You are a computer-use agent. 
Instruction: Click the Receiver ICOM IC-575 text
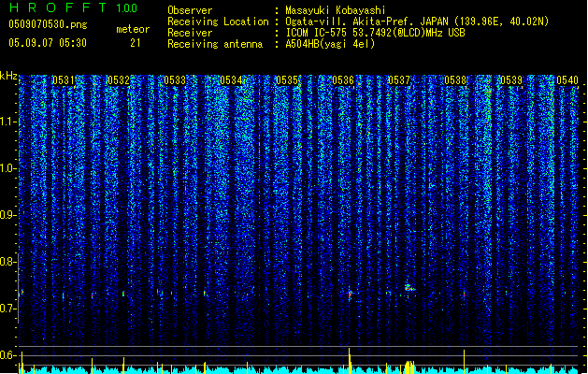click(x=375, y=33)
